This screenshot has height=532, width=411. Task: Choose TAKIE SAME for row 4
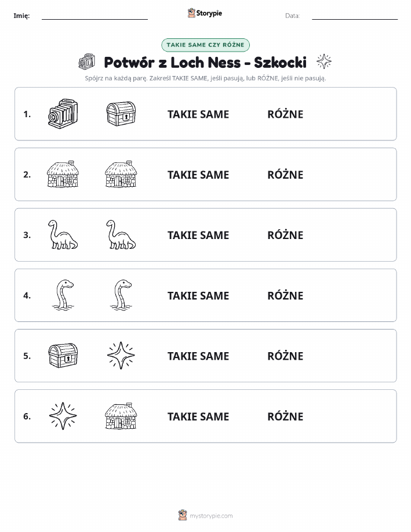coord(198,295)
